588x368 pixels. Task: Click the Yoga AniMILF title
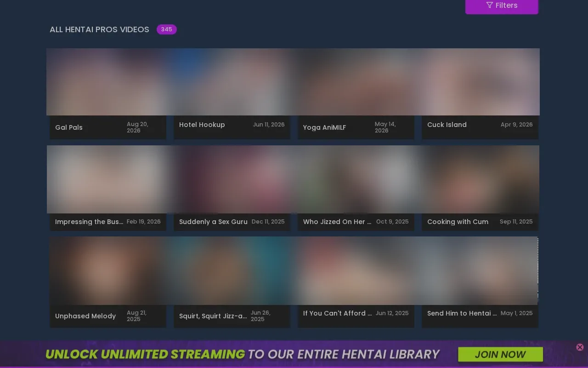[324, 127]
